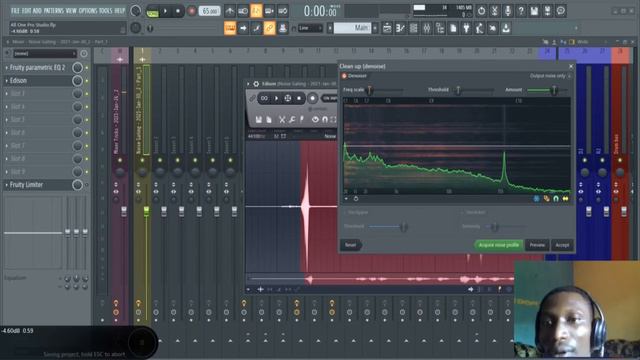Click the Edison scissors edit tool icon
The image size is (640, 360).
282,119
